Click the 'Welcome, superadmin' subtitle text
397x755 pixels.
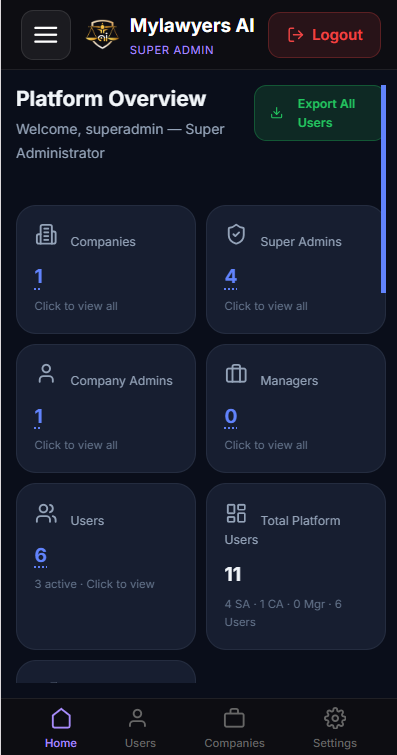[x=120, y=141]
